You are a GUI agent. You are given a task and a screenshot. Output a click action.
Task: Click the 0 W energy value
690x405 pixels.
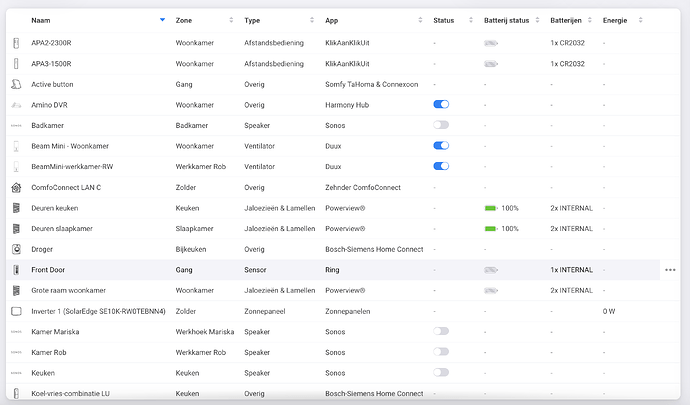[609, 311]
